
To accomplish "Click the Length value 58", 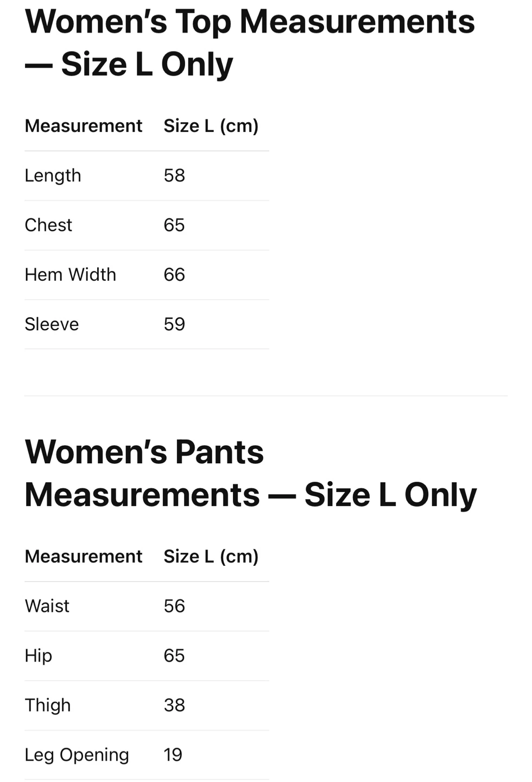I will [x=174, y=175].
